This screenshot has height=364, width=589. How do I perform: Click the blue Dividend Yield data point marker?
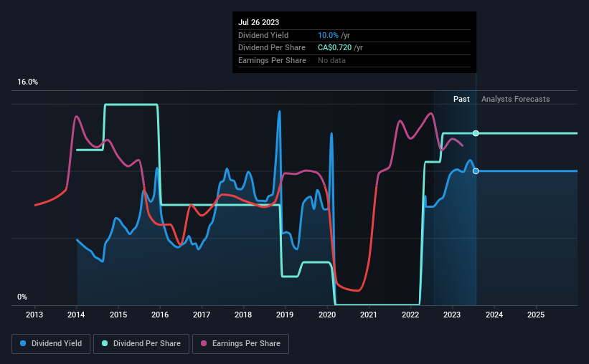click(x=476, y=171)
